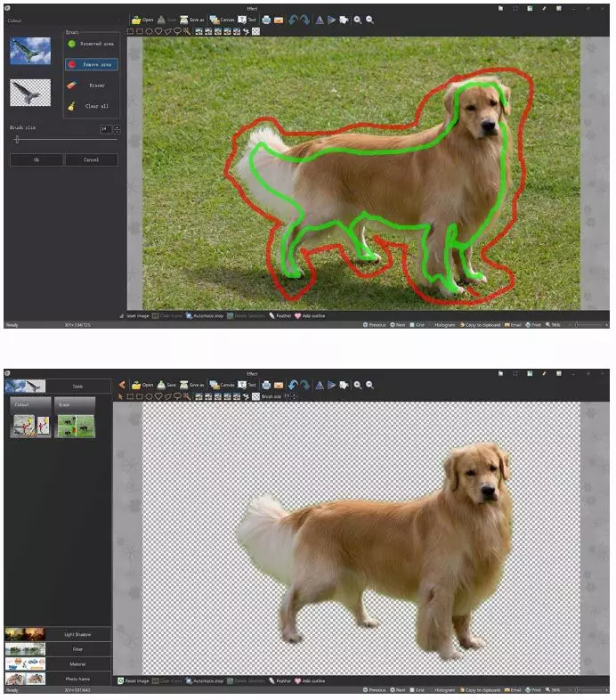Image resolution: width=616 pixels, height=700 pixels.
Task: Click Next in the upper window status bar
Action: coord(398,325)
